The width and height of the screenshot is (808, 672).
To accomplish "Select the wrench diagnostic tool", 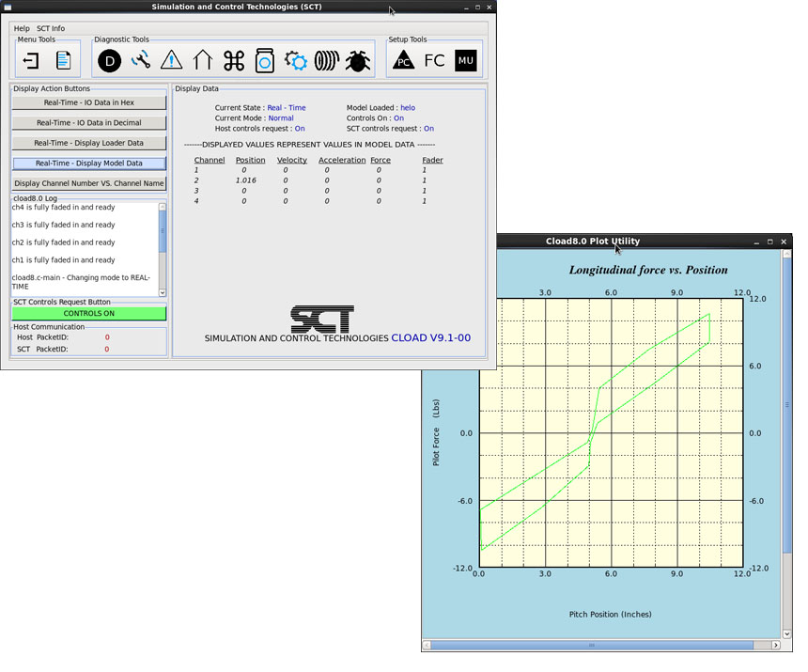I will tap(141, 61).
